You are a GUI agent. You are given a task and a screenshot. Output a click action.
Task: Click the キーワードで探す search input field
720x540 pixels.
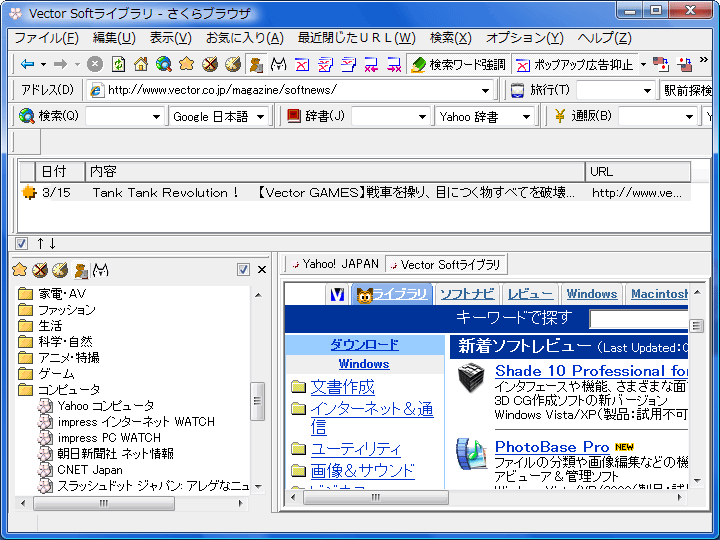tap(639, 319)
